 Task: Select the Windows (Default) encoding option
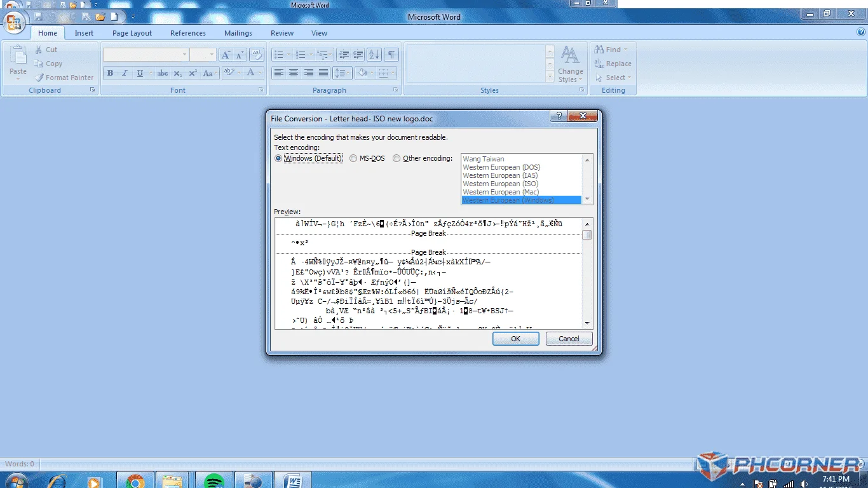pos(309,158)
